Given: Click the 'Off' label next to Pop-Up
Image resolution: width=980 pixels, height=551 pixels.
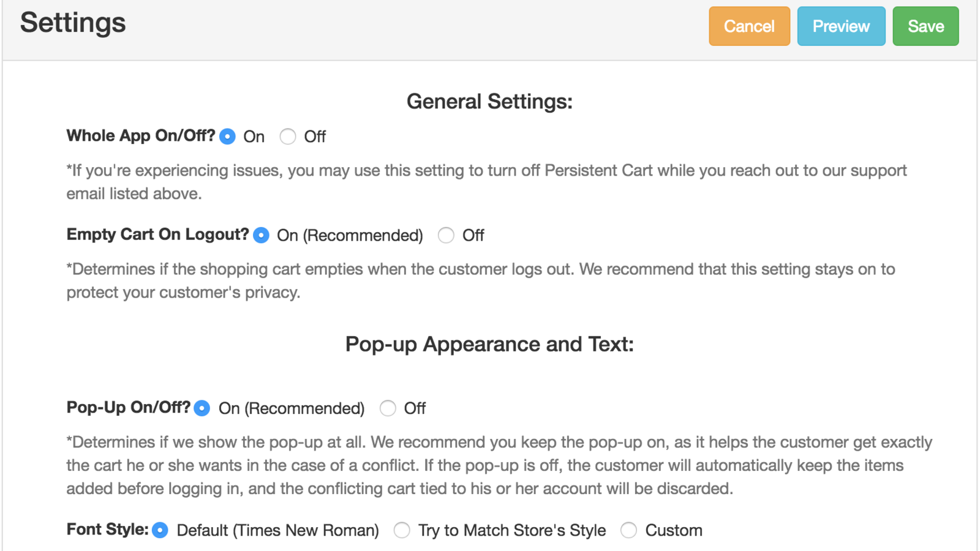Looking at the screenshot, I should pyautogui.click(x=414, y=408).
